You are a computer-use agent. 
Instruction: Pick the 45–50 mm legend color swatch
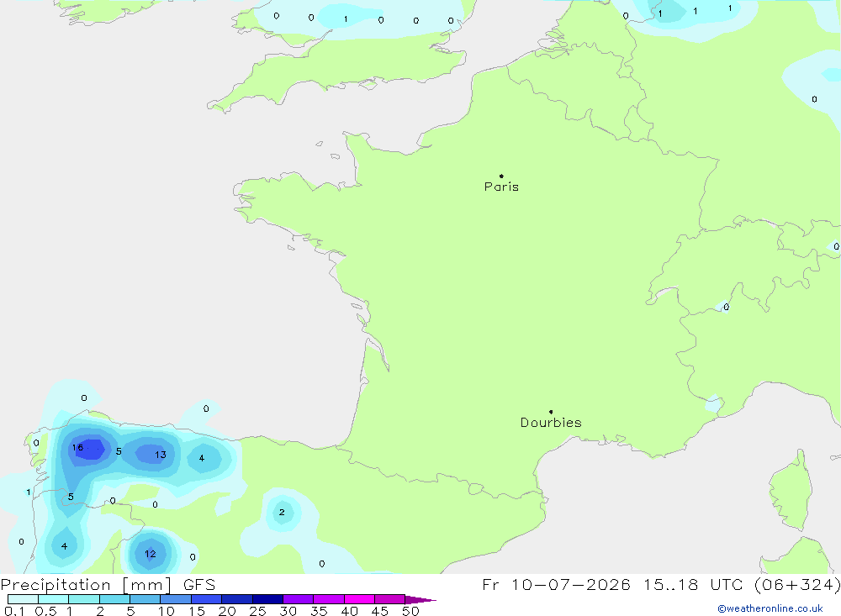tap(389, 599)
